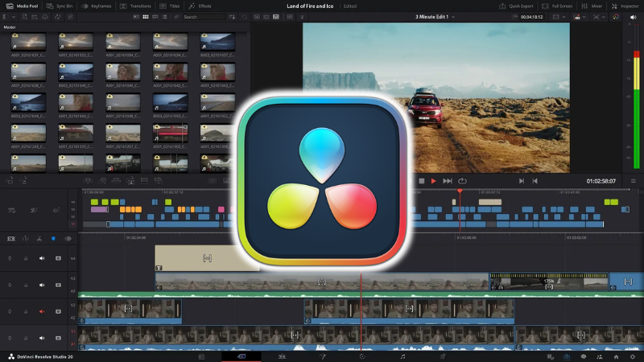Screen dimensions: 644x362
Task: Click the red playhead on upper timeline
Action: click(x=460, y=191)
